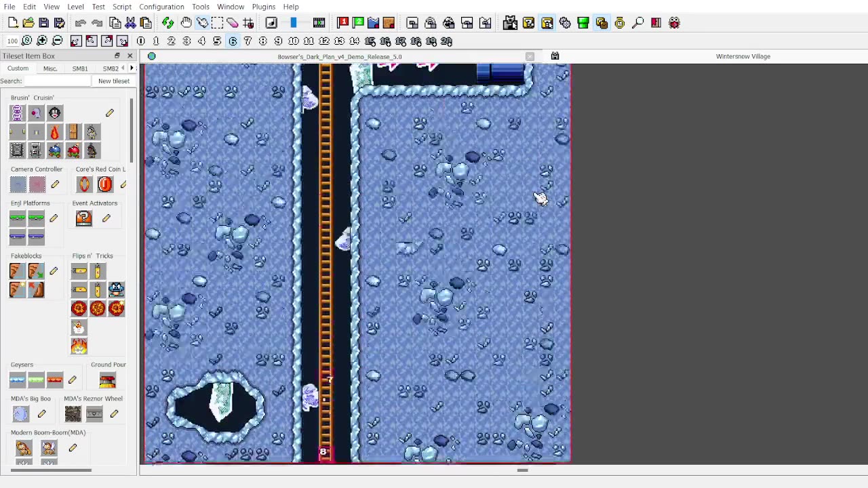
Task: Toggle the grid snap icon
Action: click(248, 23)
